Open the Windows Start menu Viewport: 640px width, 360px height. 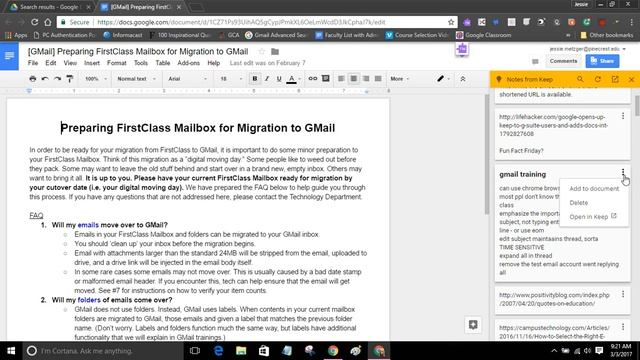coord(11,351)
